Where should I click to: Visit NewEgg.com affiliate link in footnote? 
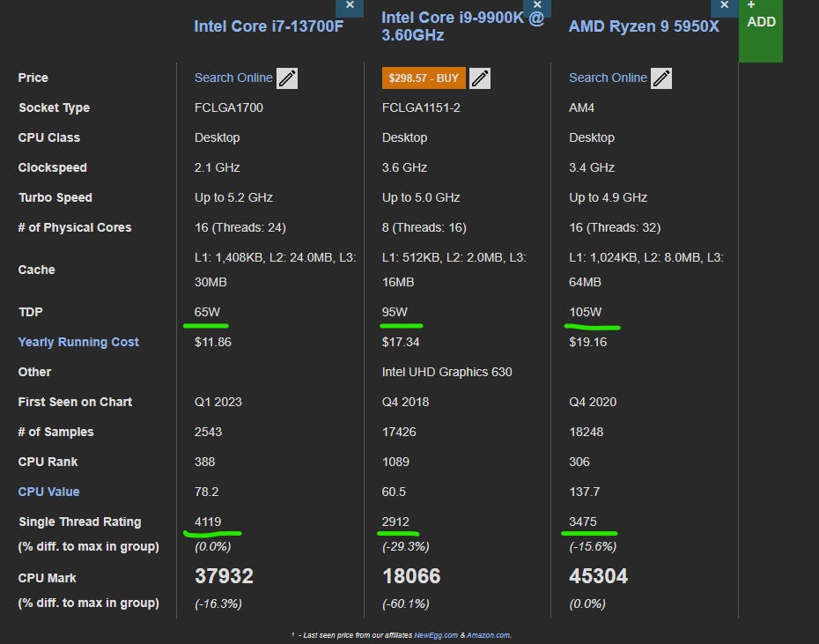click(436, 635)
